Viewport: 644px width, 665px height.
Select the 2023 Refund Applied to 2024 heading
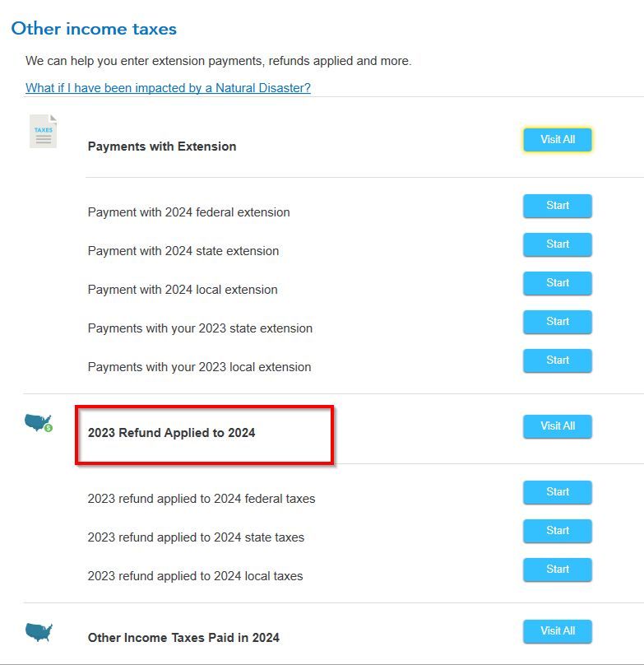click(171, 433)
